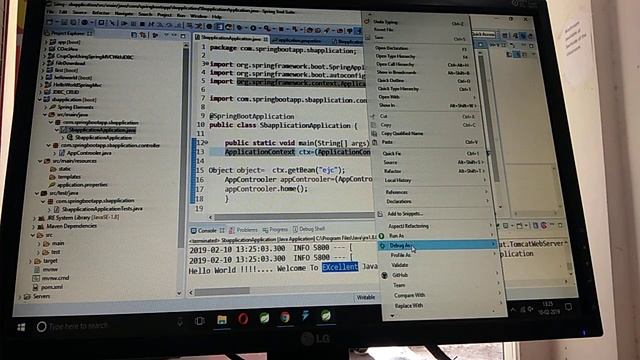Open the Progress tab
The width and height of the screenshot is (640, 360).
[x=276, y=230]
